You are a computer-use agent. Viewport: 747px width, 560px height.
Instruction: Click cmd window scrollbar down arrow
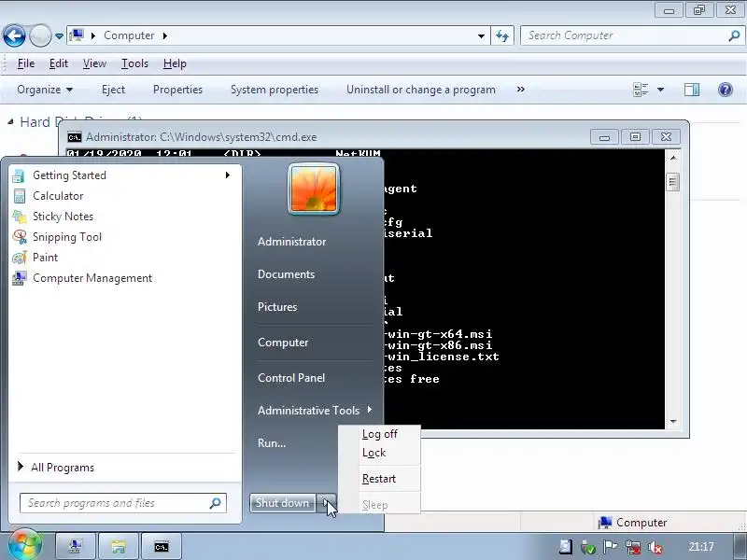[x=672, y=422]
